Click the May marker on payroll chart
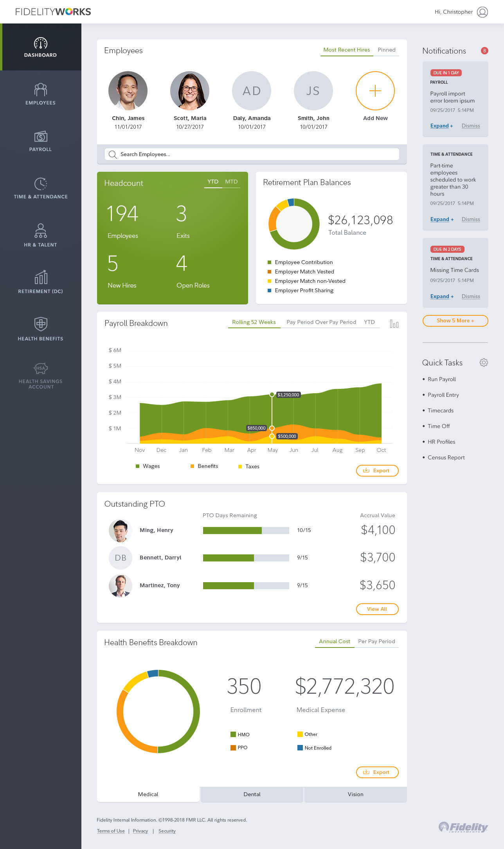Image resolution: width=504 pixels, height=849 pixels. point(272,395)
